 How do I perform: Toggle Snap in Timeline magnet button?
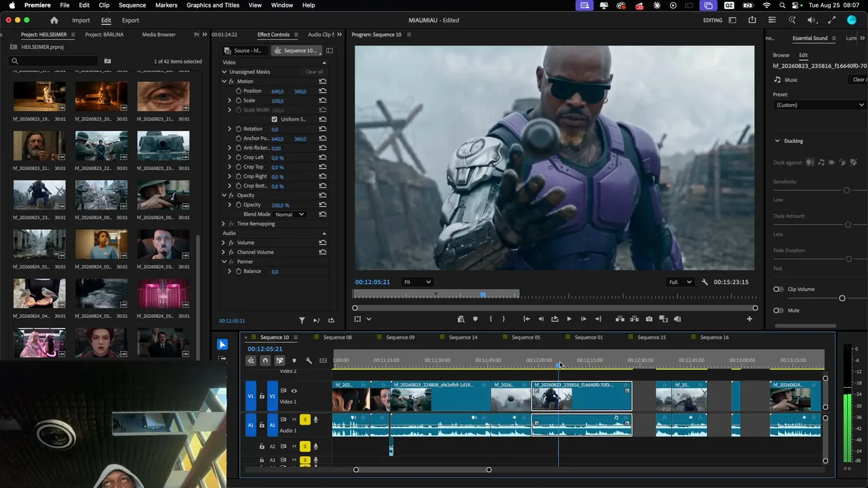(265, 361)
